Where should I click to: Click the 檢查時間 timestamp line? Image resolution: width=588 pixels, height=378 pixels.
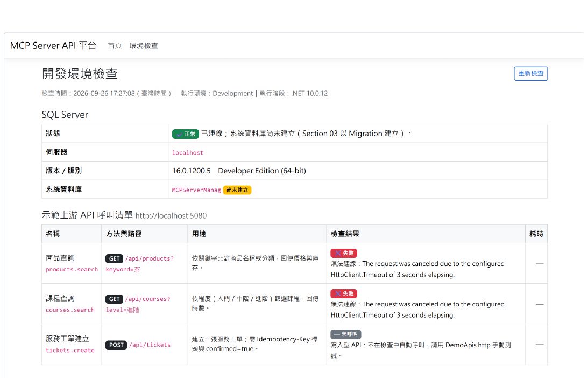point(185,94)
